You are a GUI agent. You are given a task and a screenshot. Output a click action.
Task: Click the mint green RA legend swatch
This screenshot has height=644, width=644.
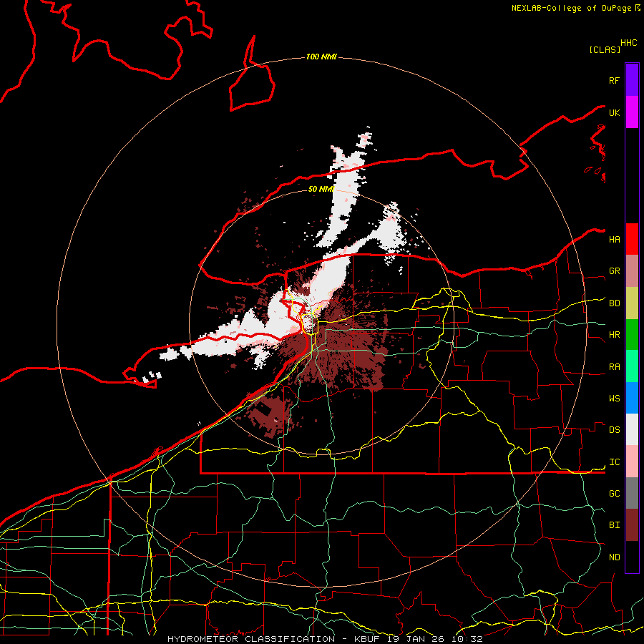click(x=632, y=366)
